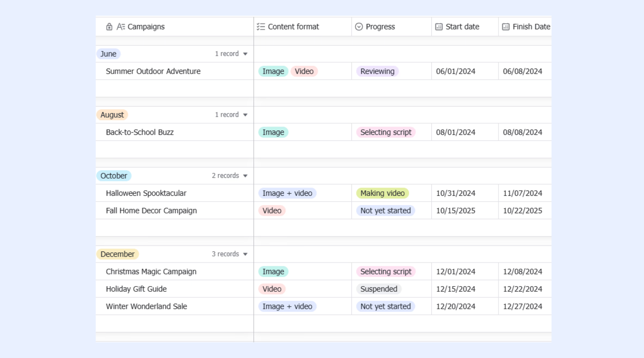Open the Summer Outdoor Adventure record
Image resolution: width=644 pixels, height=358 pixels.
[153, 71]
